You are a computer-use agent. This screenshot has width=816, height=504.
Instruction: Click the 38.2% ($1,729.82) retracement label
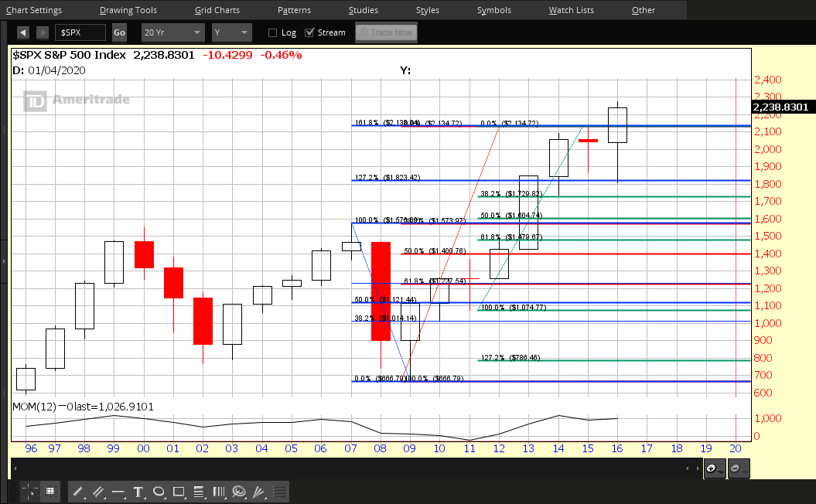click(x=511, y=193)
